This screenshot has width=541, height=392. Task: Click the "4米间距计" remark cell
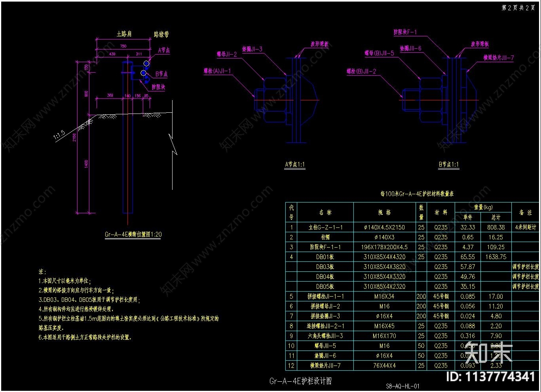point(526,227)
